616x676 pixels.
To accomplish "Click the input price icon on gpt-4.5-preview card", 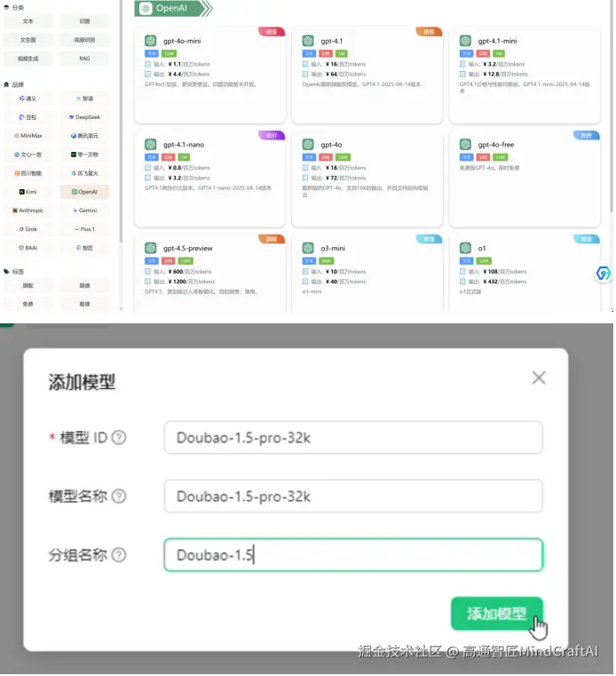I will (147, 272).
